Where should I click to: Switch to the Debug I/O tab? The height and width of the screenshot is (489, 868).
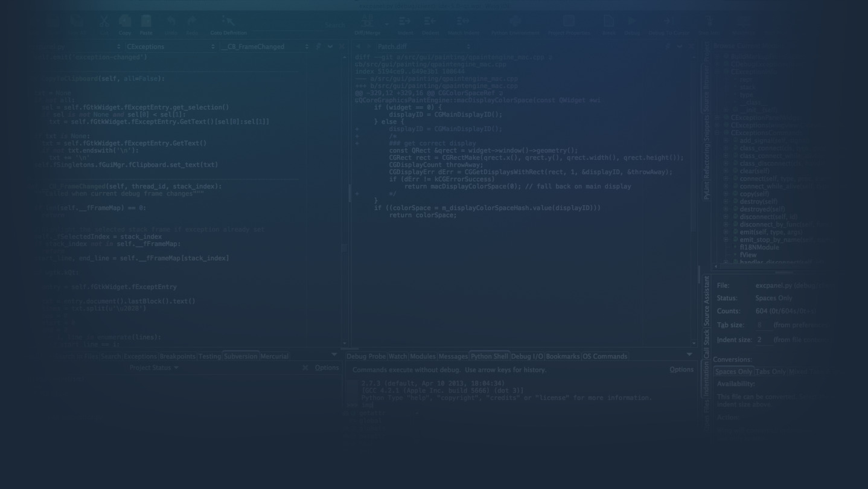[527, 356]
